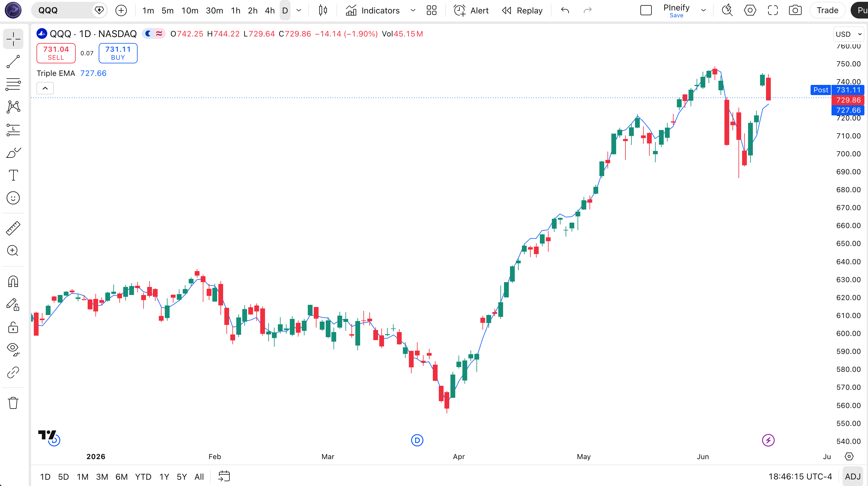The width and height of the screenshot is (868, 486).
Task: Click the dividend D marker near April
Action: (417, 440)
